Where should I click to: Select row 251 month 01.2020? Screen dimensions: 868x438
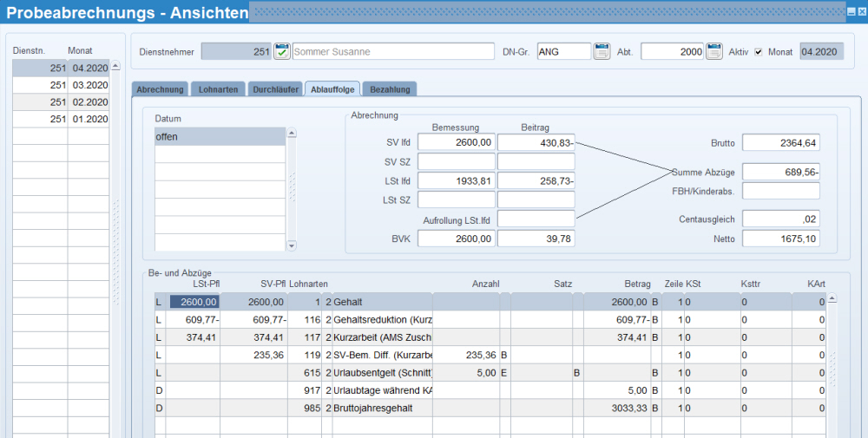click(61, 119)
